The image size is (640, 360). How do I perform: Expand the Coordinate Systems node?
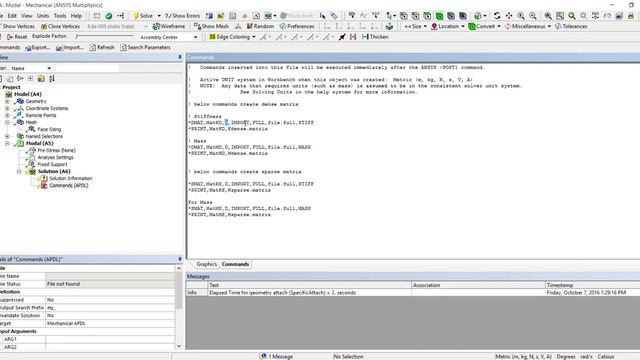pos(7,108)
